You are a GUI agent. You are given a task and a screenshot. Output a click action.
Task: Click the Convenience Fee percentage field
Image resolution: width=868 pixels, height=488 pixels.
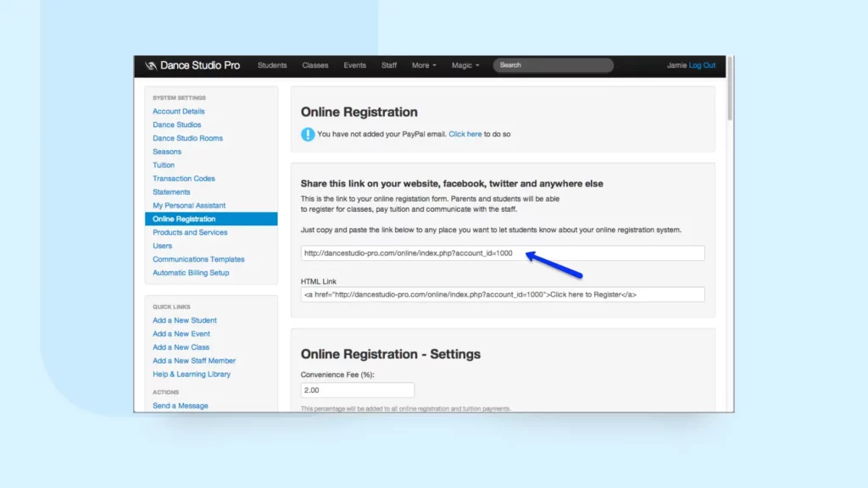pos(357,390)
